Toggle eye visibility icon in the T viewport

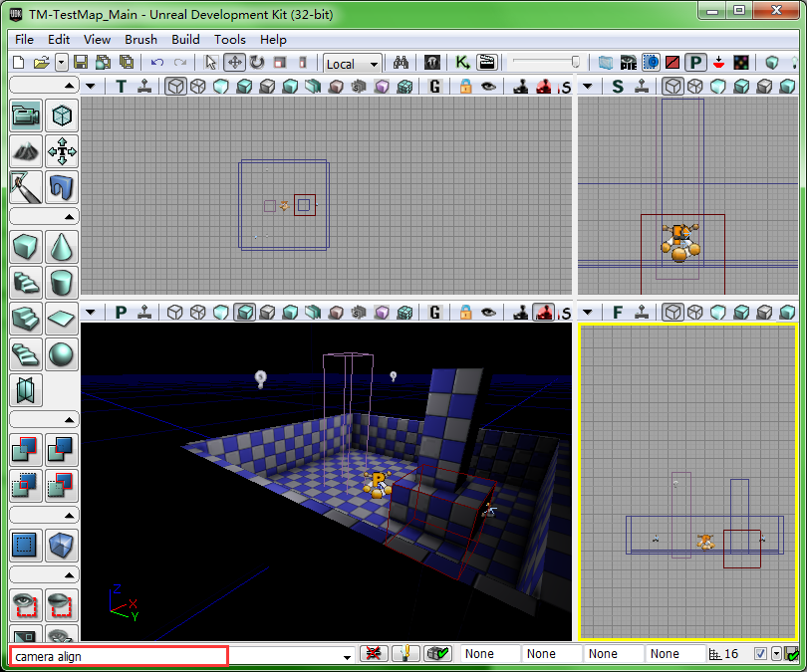(x=488, y=86)
